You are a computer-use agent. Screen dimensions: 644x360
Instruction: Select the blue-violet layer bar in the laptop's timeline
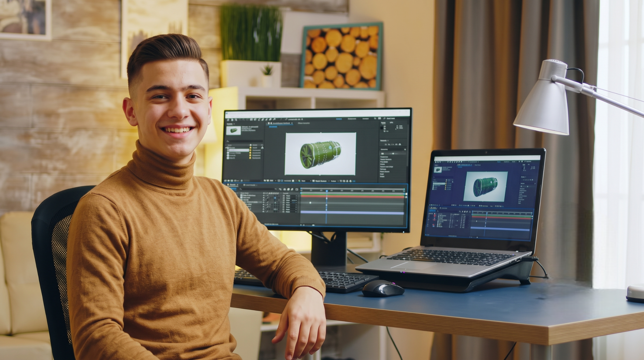pyautogui.click(x=500, y=229)
